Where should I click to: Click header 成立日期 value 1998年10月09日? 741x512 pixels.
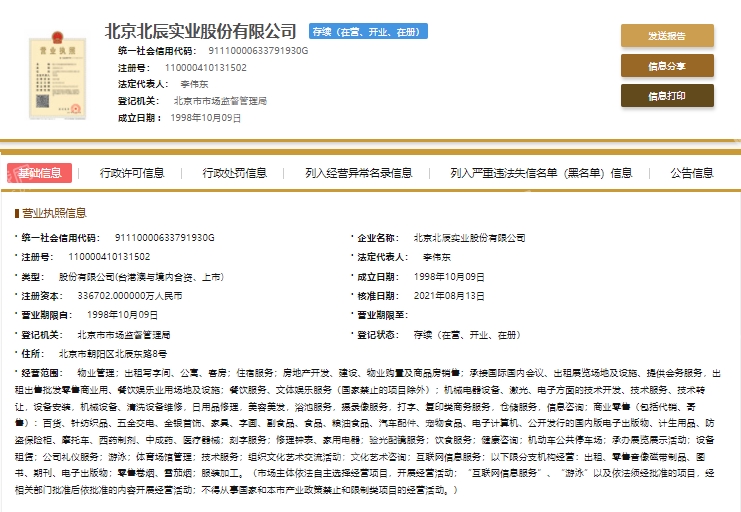[x=206, y=118]
